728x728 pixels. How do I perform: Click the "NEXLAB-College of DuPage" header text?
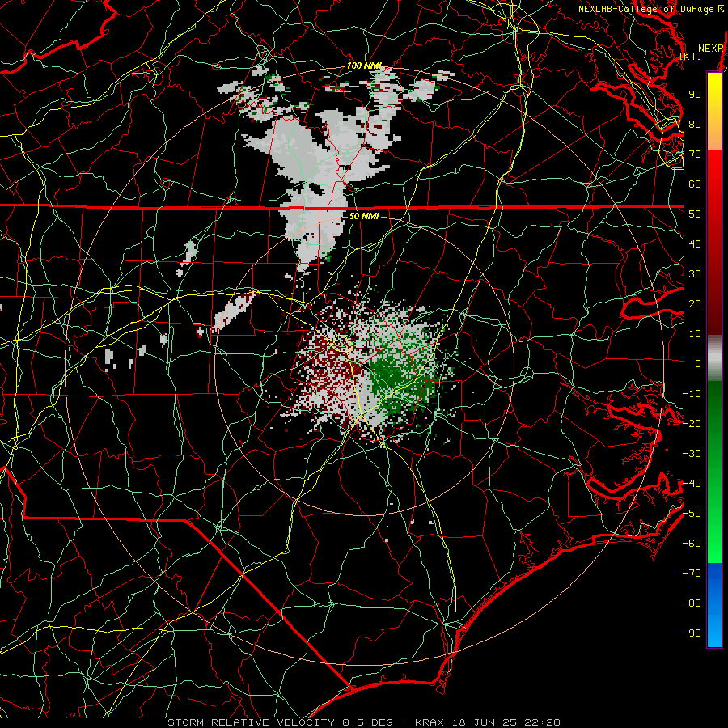click(x=645, y=9)
